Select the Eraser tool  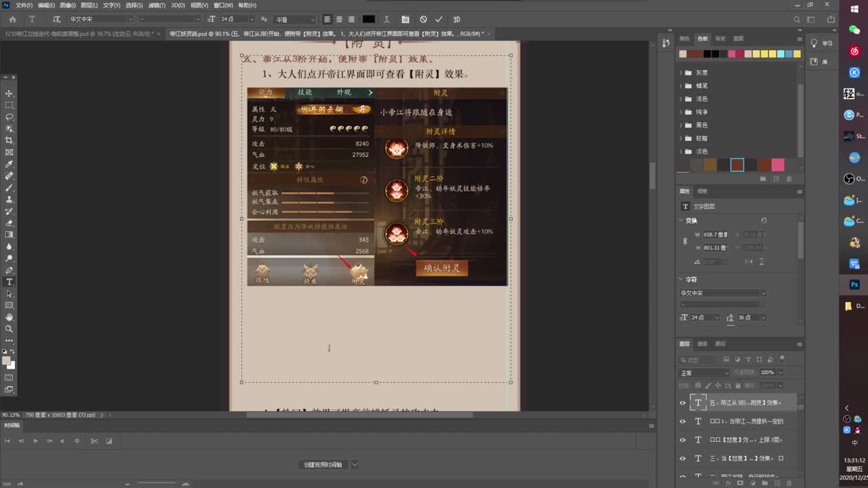pos(9,223)
